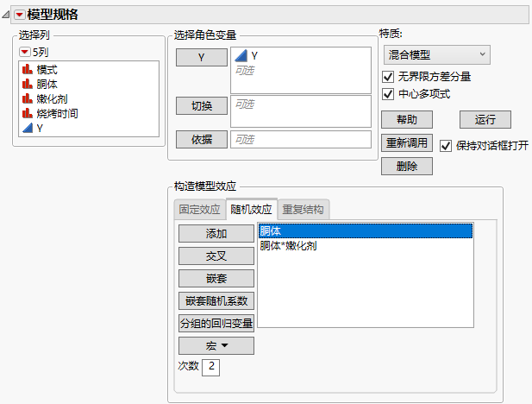Click the Y variable's blue icon in role box
This screenshot has height=404, width=532.
click(x=241, y=55)
